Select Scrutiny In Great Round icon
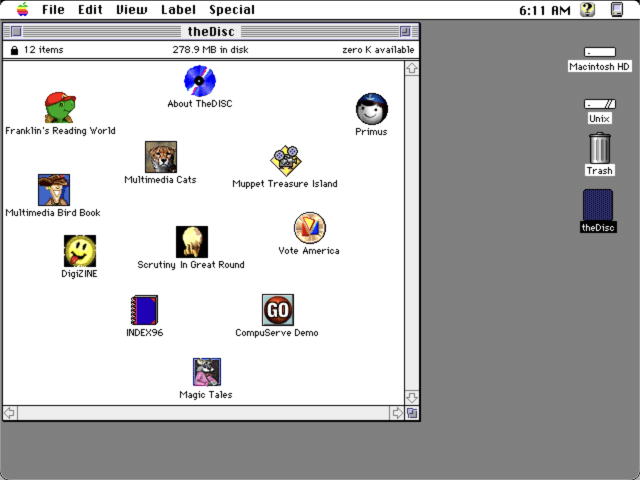 [x=192, y=242]
